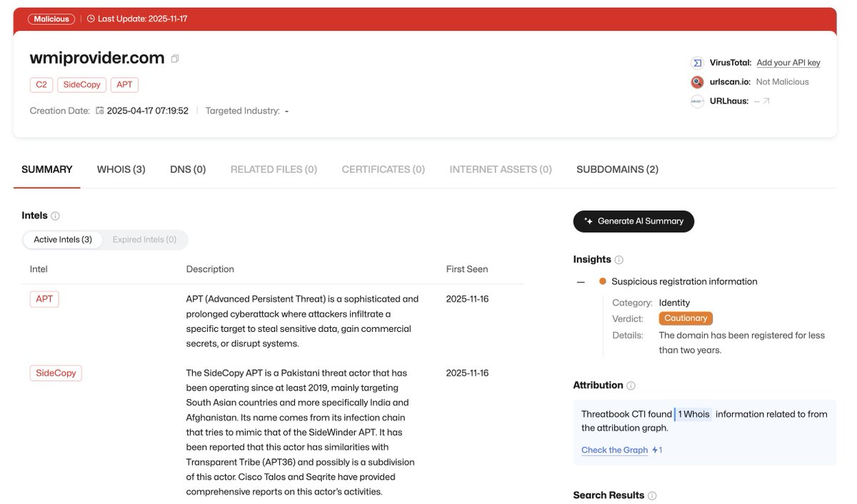The height and width of the screenshot is (504, 857).
Task: Click the SideCopy intel label in table
Action: pyautogui.click(x=56, y=373)
